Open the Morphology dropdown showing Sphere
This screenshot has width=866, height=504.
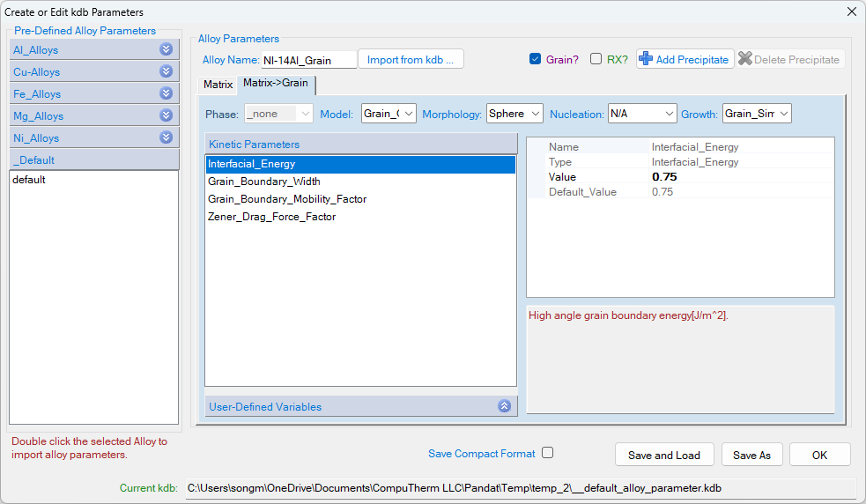(x=515, y=114)
